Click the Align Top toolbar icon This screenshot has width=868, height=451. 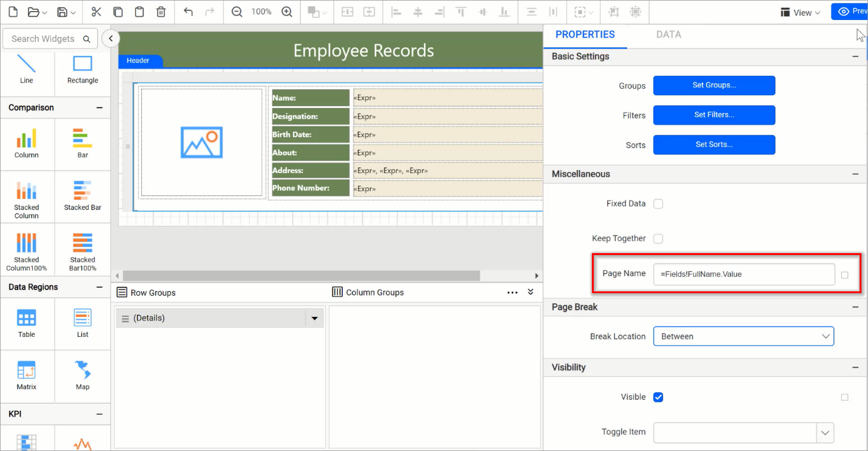coord(461,12)
